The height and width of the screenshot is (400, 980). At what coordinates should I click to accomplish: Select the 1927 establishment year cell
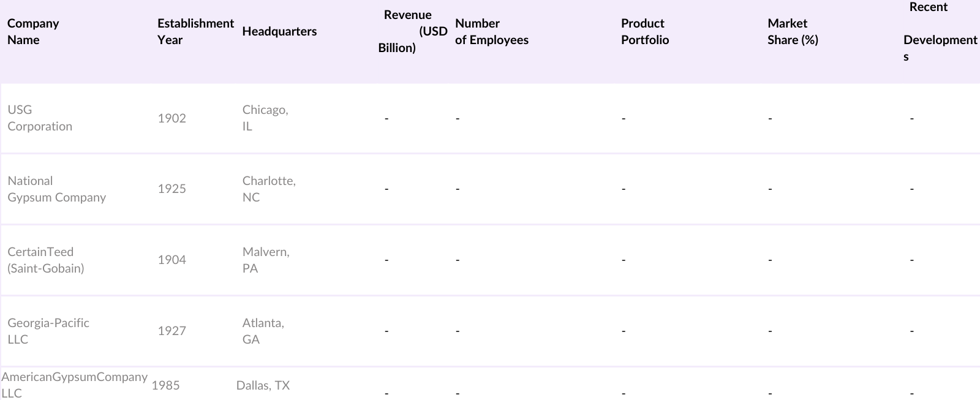171,331
